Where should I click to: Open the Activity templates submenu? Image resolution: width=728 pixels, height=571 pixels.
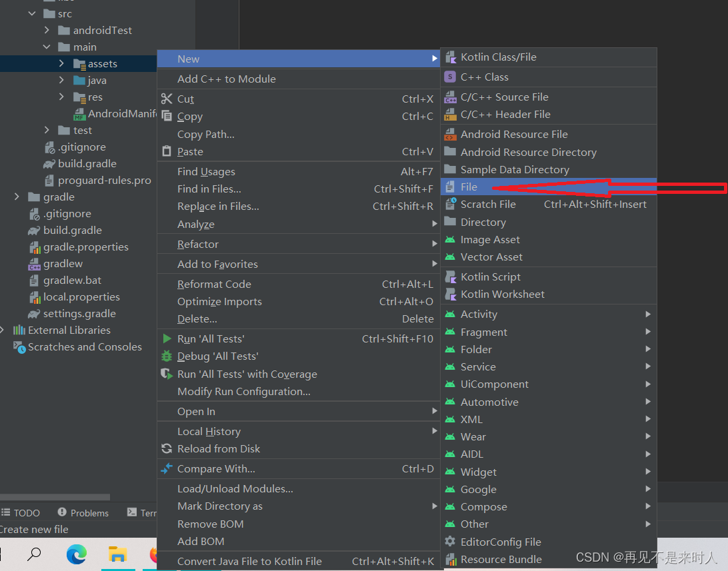(x=479, y=314)
